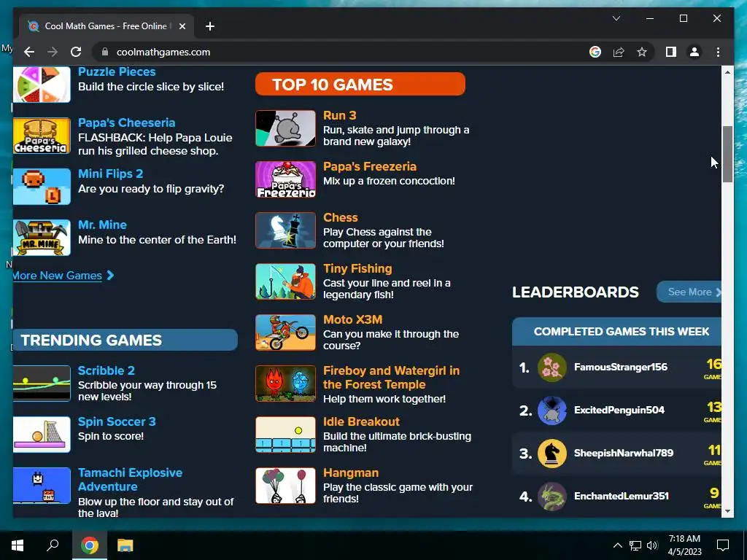Click ExcitedPenguin504's avatar
This screenshot has width=747, height=560.
coord(552,410)
